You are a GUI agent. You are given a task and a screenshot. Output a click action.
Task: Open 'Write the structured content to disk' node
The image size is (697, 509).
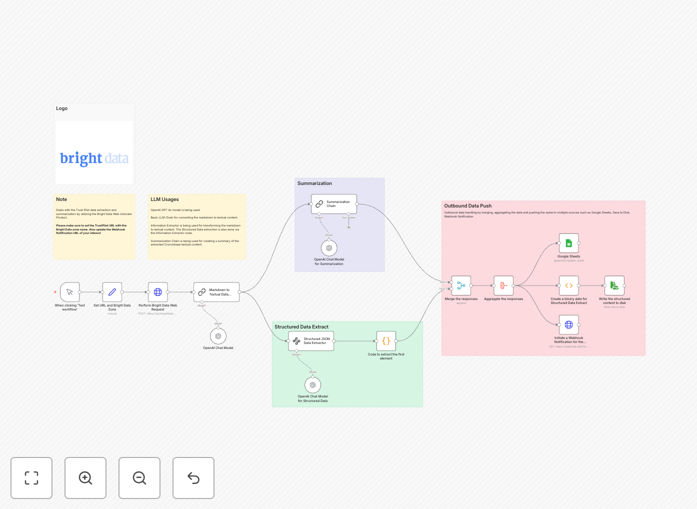click(614, 285)
